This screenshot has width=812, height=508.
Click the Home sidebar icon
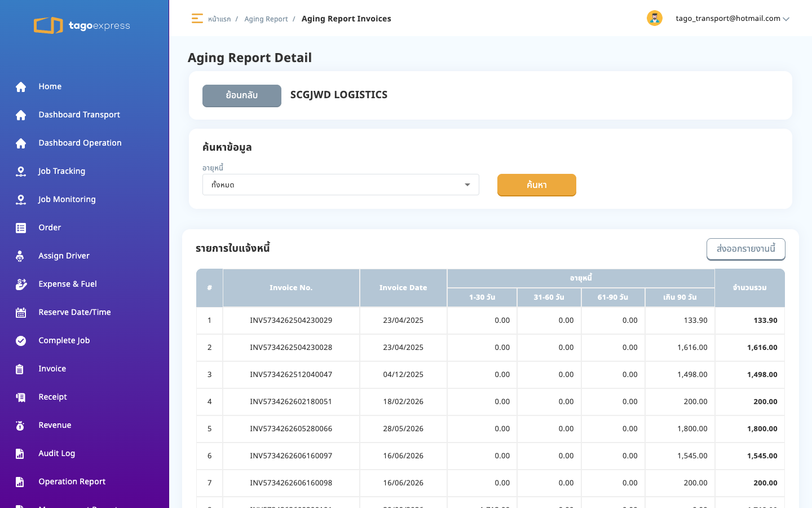tap(21, 87)
